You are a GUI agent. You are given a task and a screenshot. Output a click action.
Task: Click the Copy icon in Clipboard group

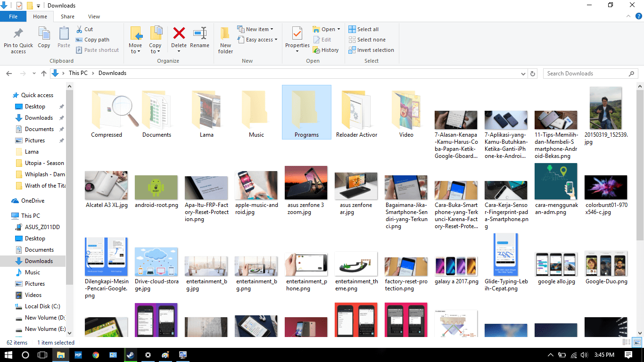pos(44,37)
